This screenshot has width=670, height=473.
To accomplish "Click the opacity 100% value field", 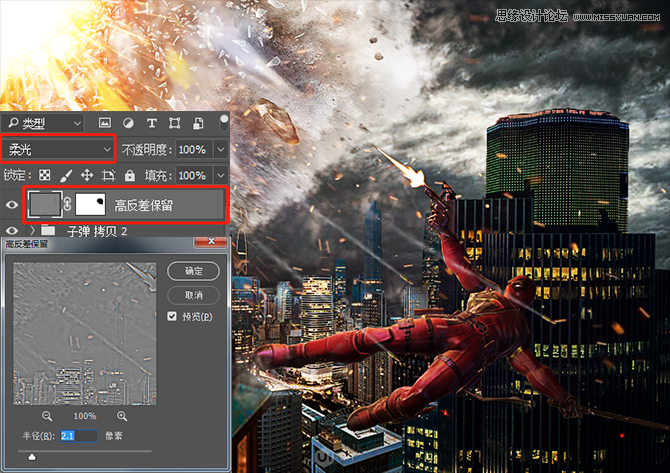I will (x=193, y=150).
